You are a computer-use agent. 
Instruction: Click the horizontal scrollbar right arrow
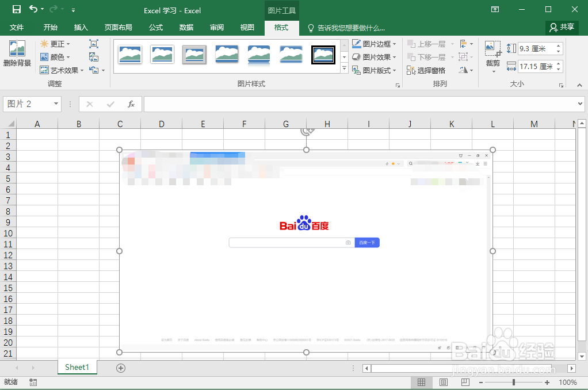tap(571, 368)
